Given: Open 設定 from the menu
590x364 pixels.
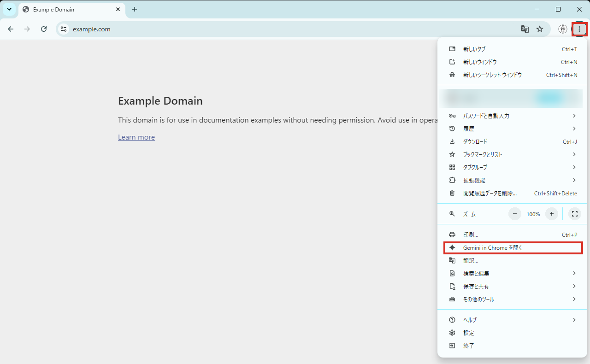Looking at the screenshot, I should 513,333.
